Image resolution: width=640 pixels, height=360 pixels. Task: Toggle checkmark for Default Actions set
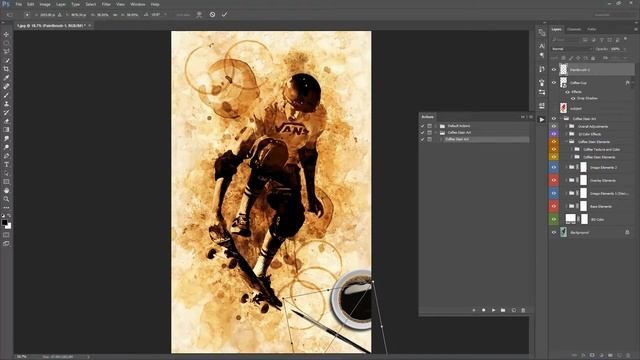point(422,126)
